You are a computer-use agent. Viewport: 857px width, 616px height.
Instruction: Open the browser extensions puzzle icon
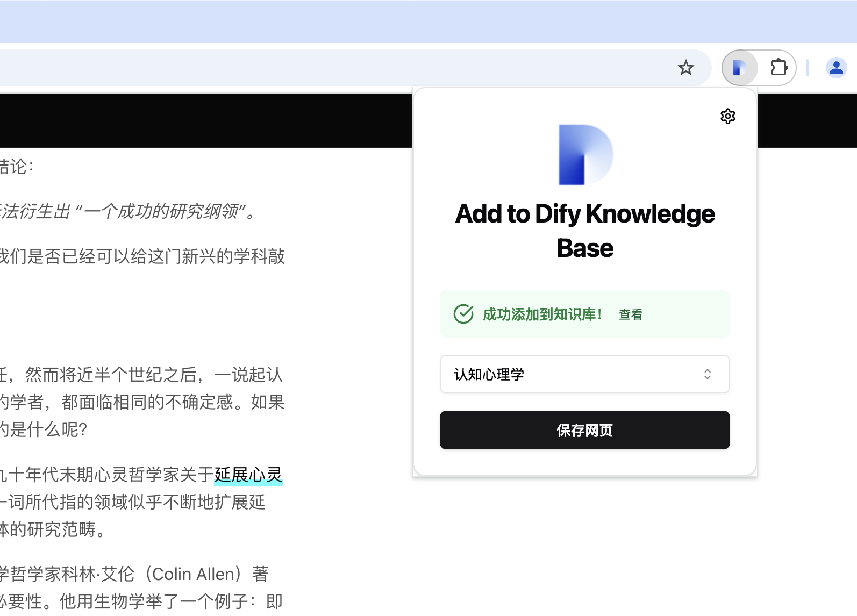click(779, 68)
